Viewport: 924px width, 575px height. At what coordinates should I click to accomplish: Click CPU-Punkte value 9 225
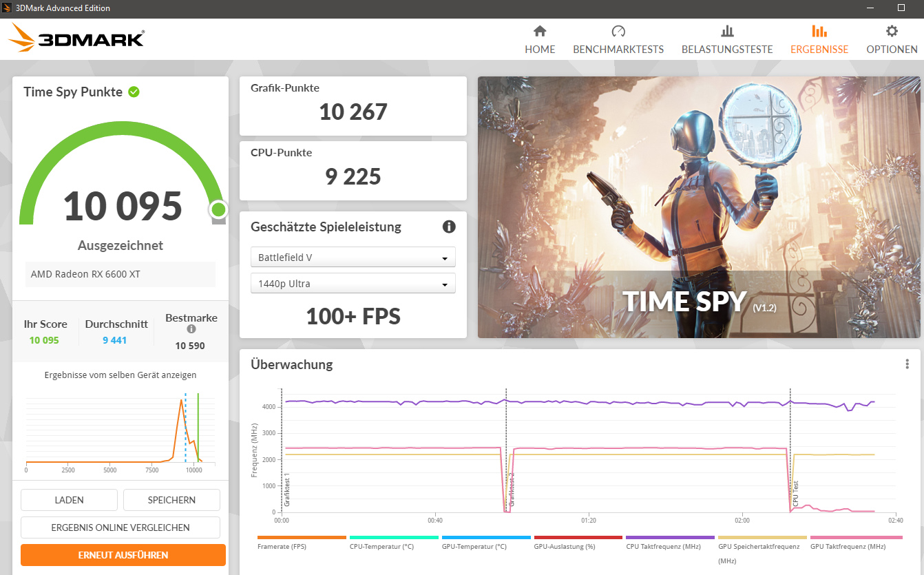pyautogui.click(x=353, y=176)
